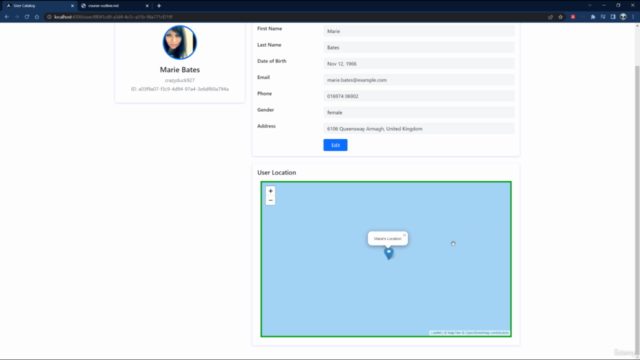Select the user ID text
This screenshot has height=360, width=640.
coord(180,89)
